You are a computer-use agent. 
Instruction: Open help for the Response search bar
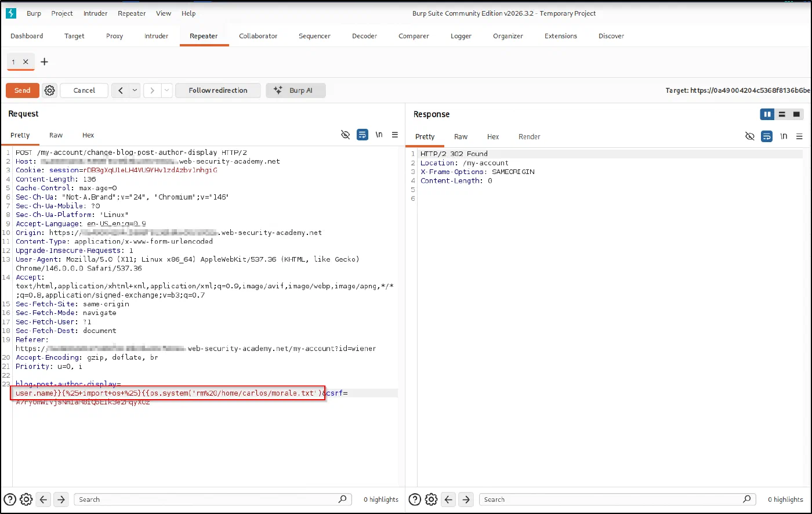click(415, 499)
